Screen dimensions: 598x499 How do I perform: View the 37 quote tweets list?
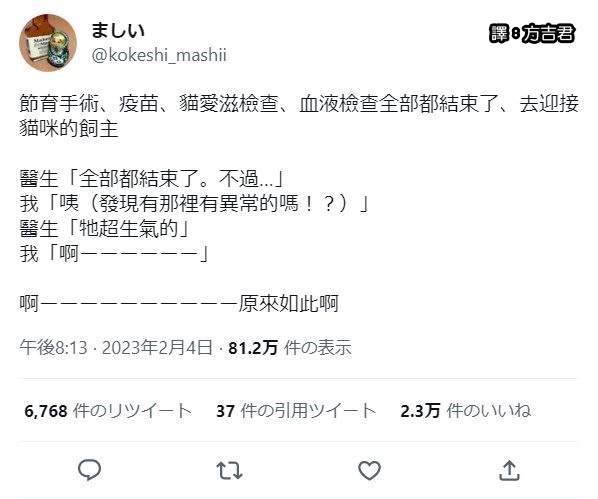pyautogui.click(x=296, y=411)
